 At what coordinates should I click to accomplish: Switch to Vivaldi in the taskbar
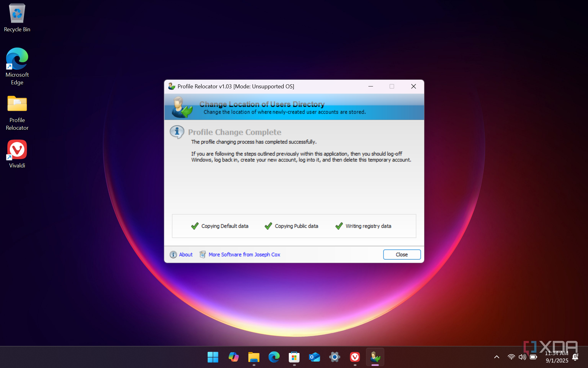coord(355,357)
